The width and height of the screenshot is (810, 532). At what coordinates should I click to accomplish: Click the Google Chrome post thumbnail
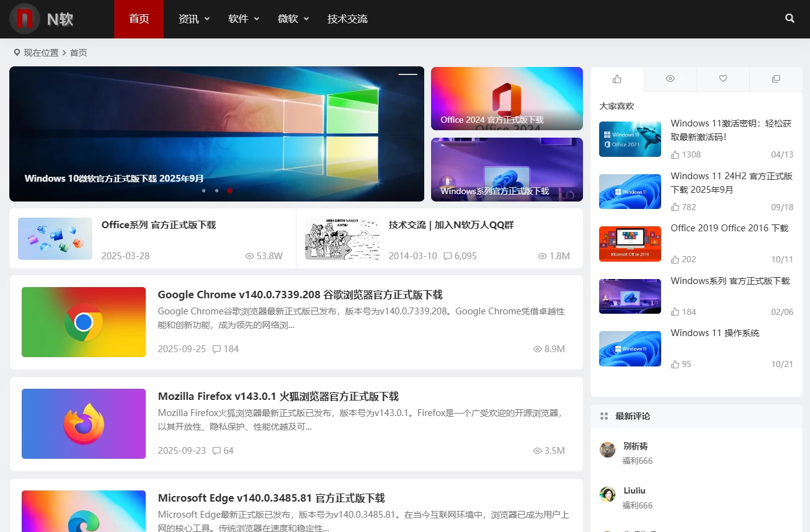[x=84, y=322]
